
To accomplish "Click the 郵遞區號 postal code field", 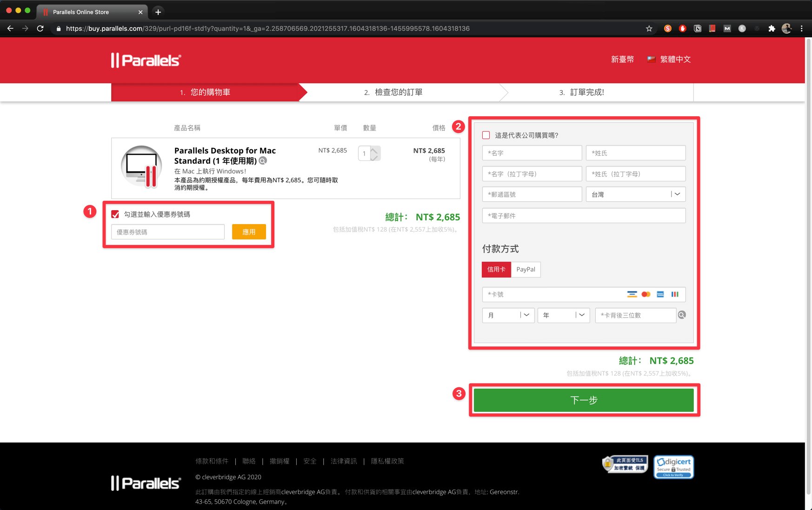I will click(532, 194).
